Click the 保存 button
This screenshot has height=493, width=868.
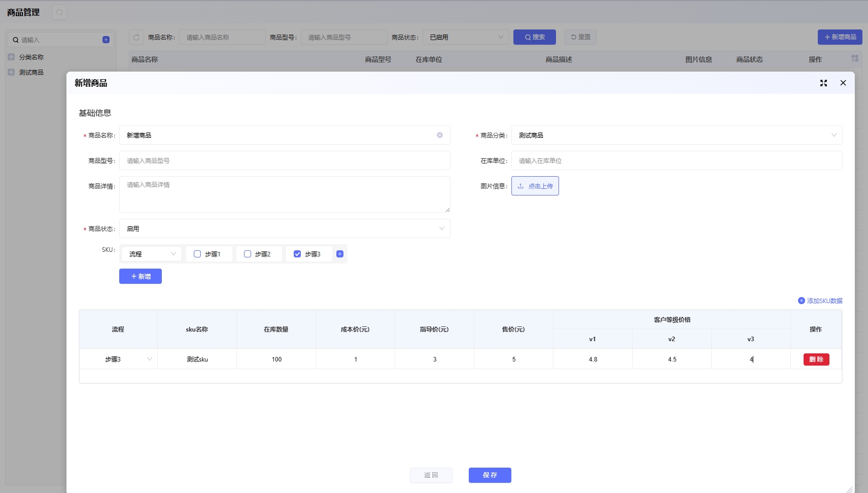490,475
